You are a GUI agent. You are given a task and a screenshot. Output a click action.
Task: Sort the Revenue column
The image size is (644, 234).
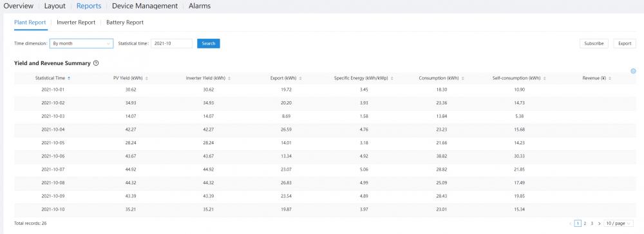tap(610, 78)
